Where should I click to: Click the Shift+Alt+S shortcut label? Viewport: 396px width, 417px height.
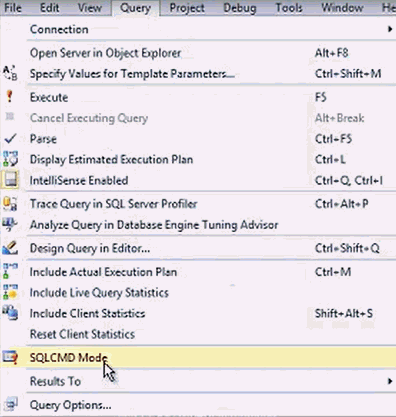[344, 313]
